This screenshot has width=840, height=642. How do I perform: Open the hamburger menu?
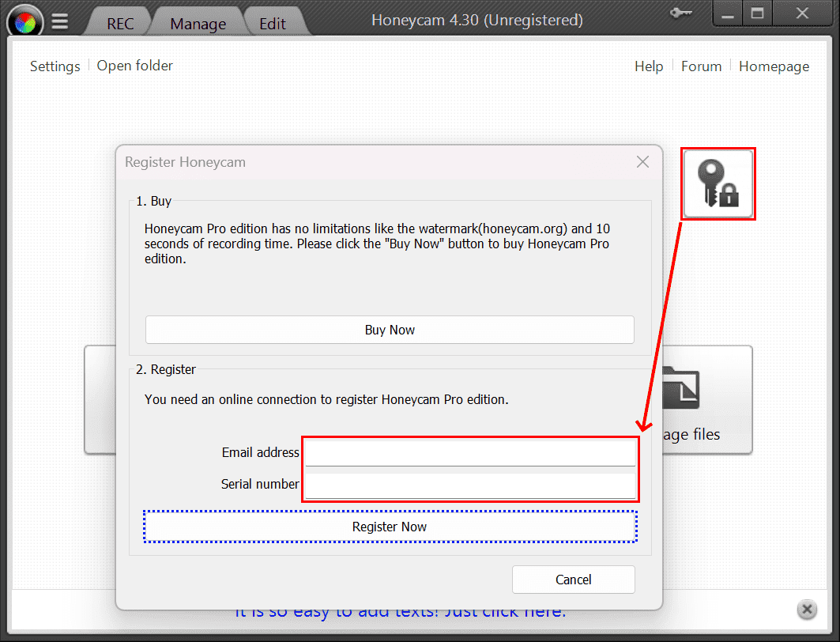point(60,21)
